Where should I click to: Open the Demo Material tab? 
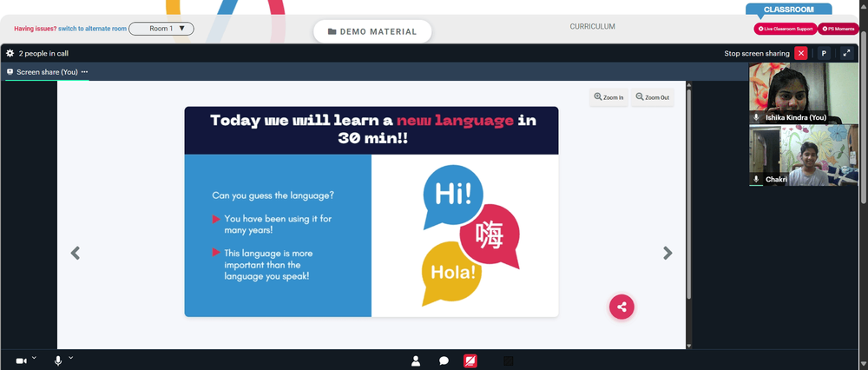pos(372,31)
